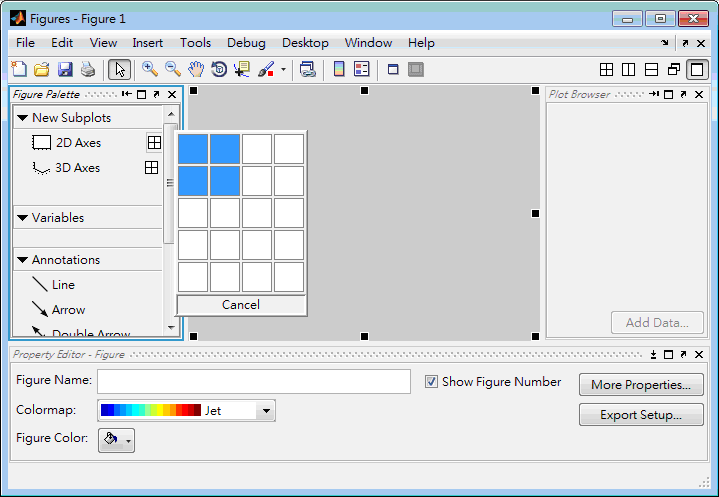Viewport: 719px width, 497px height.
Task: Insert a legend via the toolbar icon
Action: coord(362,69)
